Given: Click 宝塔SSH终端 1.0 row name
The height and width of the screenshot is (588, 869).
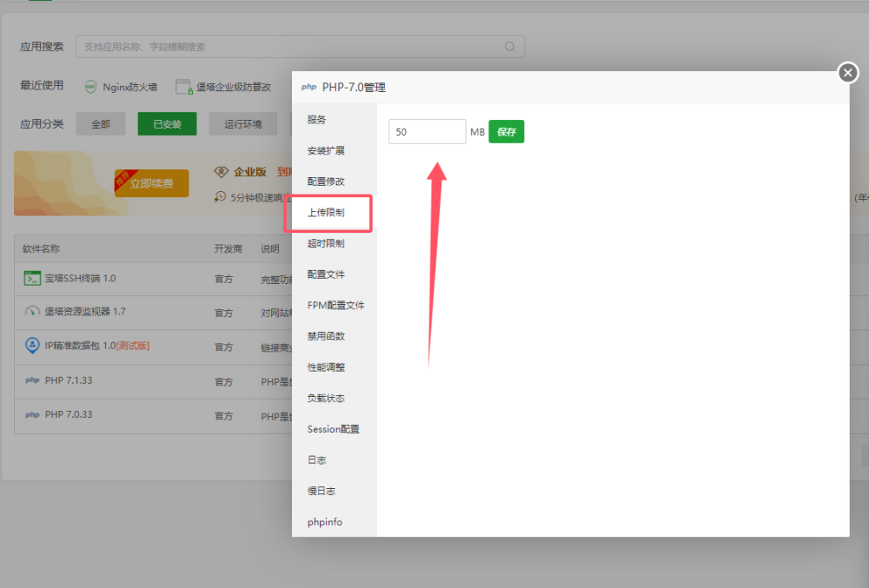Looking at the screenshot, I should coord(80,279).
